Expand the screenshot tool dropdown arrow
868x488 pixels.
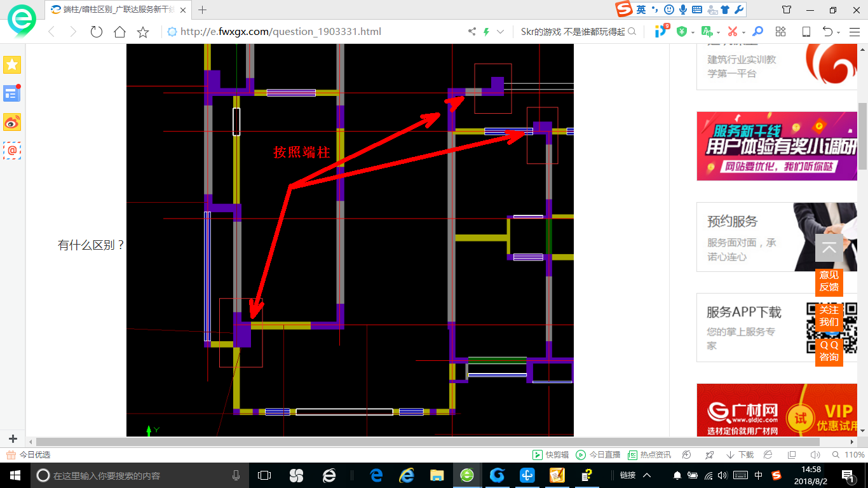pyautogui.click(x=743, y=32)
